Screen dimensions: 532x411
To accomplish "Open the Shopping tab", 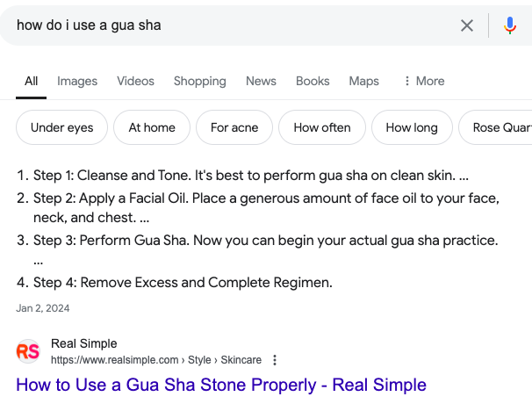I will tap(200, 81).
